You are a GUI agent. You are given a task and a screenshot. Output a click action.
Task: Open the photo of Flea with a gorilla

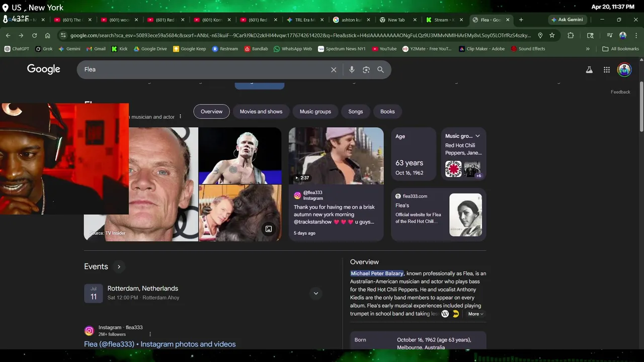[240, 213]
